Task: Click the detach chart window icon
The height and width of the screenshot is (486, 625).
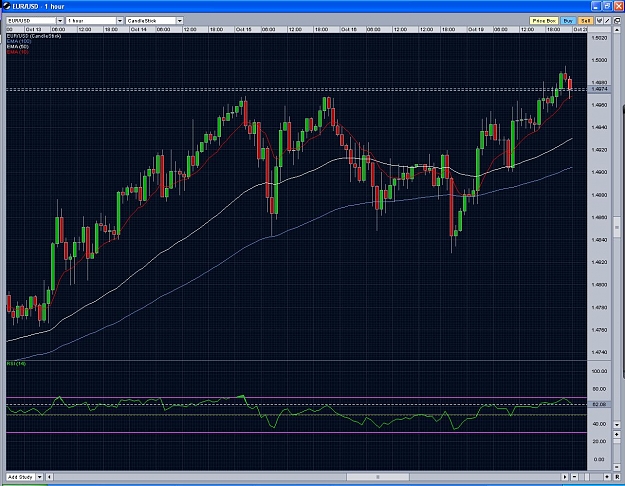Action: click(x=617, y=21)
